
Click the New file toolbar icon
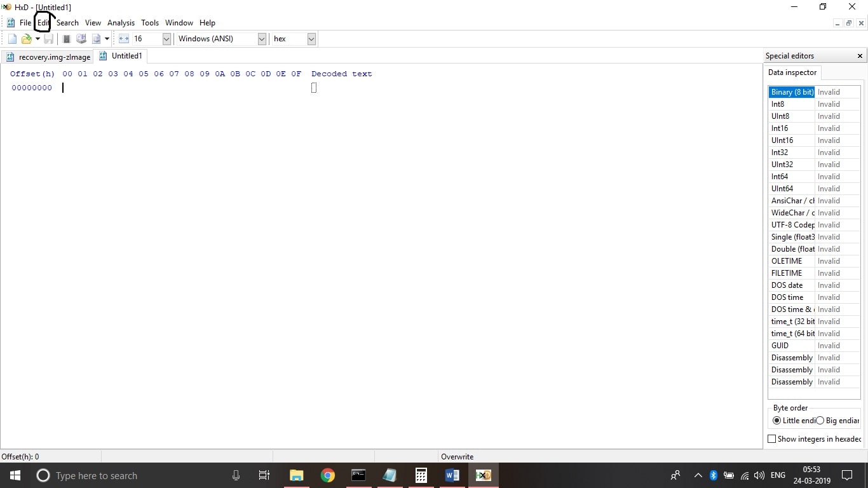[x=12, y=39]
